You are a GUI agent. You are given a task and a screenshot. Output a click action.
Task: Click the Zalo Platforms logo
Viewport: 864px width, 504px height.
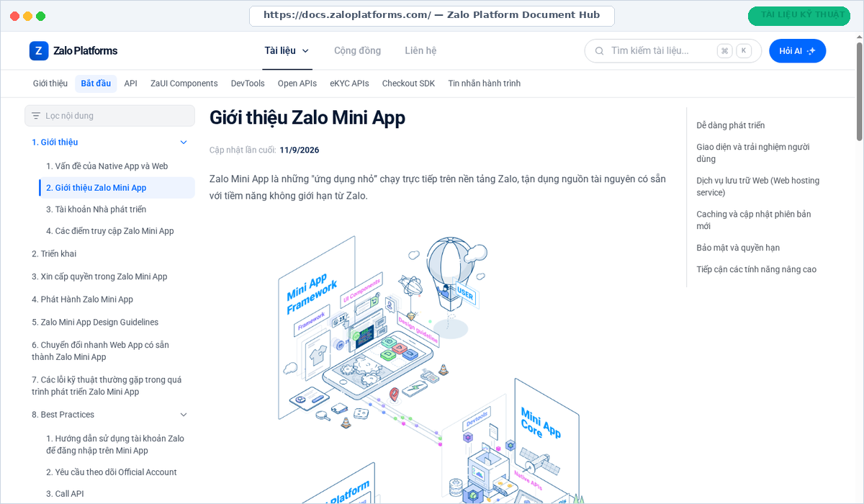pyautogui.click(x=73, y=51)
